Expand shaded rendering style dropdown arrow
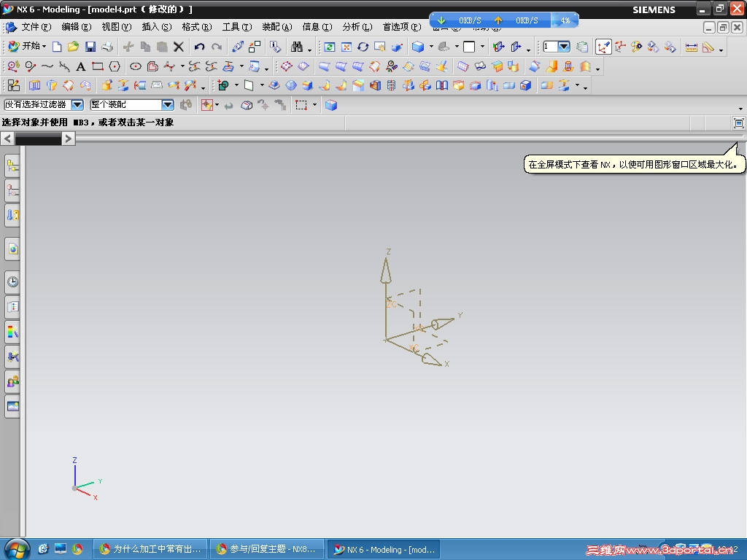 (x=431, y=47)
